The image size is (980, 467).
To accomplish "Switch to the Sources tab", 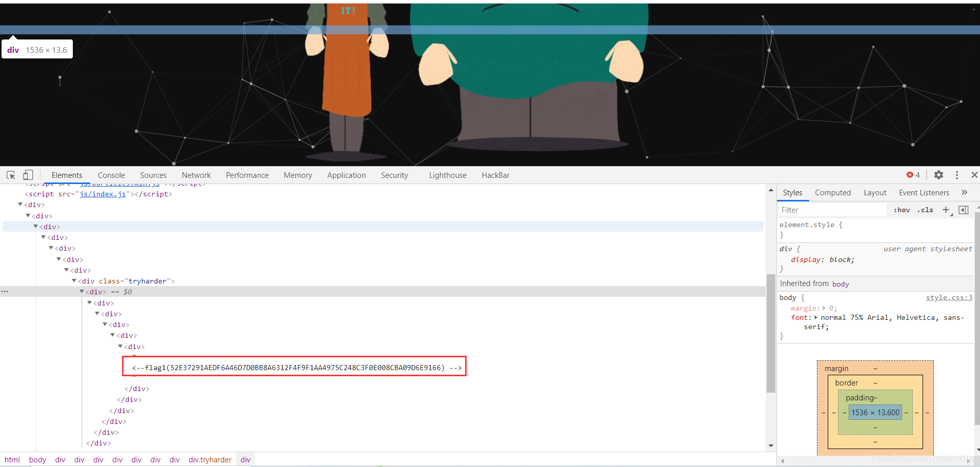I will point(153,175).
